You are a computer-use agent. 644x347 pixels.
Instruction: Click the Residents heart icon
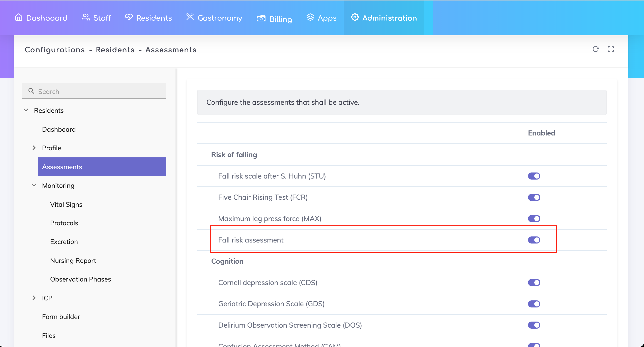click(x=129, y=17)
